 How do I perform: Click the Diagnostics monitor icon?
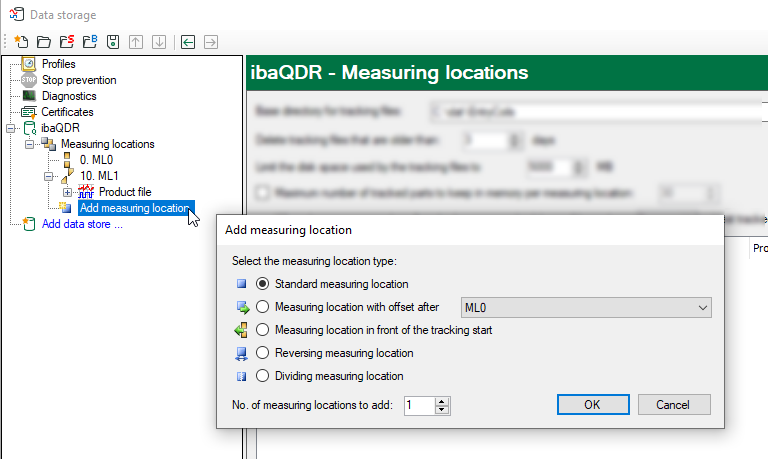(x=29, y=97)
